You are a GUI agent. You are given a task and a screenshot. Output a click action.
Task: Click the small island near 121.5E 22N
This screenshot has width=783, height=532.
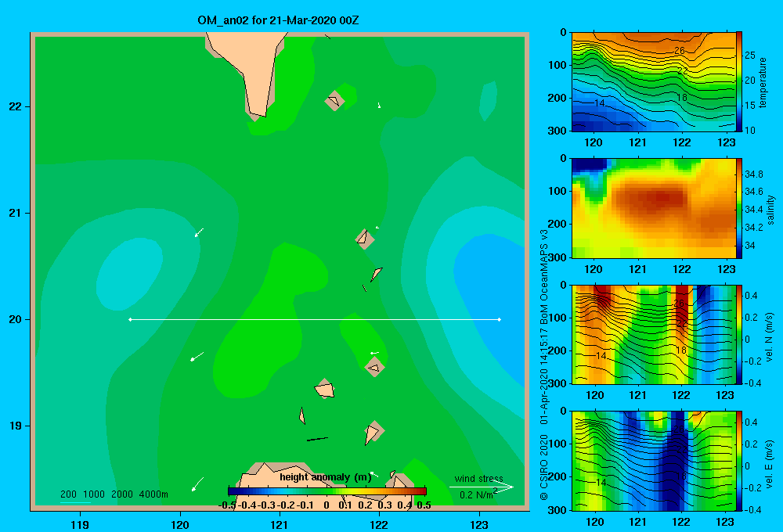[334, 101]
